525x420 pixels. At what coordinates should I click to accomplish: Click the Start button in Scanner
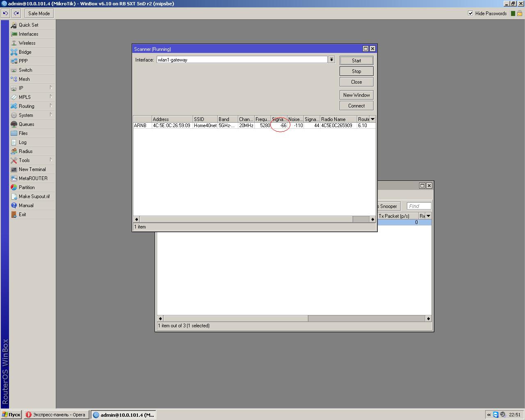pos(356,61)
